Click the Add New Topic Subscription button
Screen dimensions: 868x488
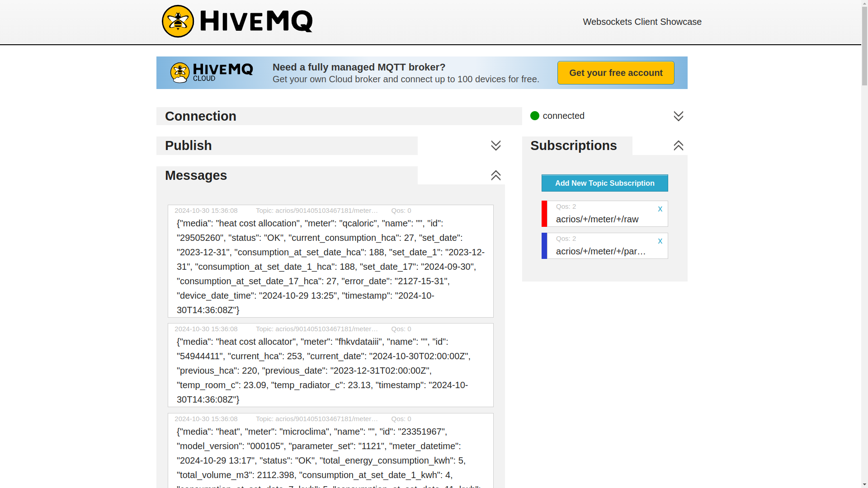click(x=604, y=183)
